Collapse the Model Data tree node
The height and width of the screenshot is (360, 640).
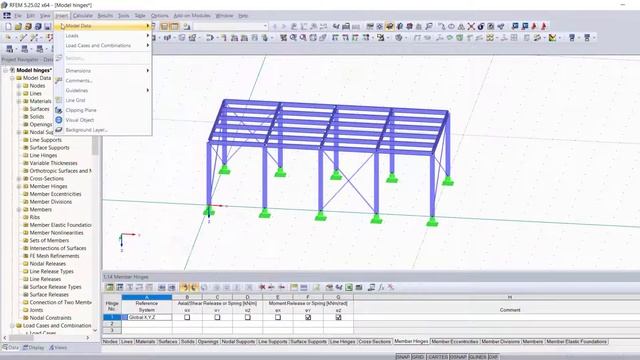pos(12,78)
